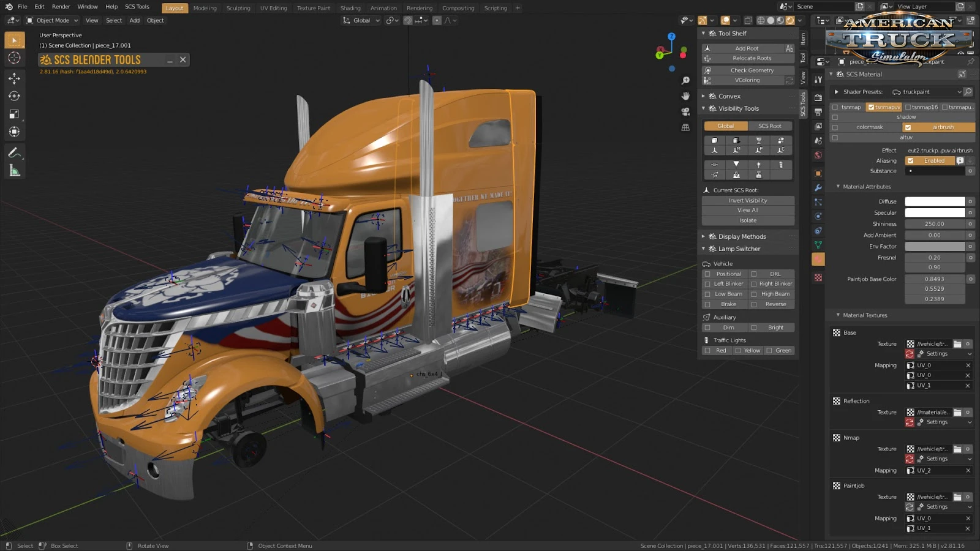Open Modifier properties with the wrench icon

818,188
